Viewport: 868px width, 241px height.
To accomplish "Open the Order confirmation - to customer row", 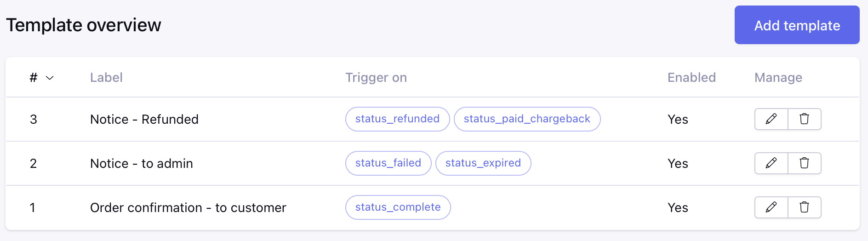I will [433, 207].
